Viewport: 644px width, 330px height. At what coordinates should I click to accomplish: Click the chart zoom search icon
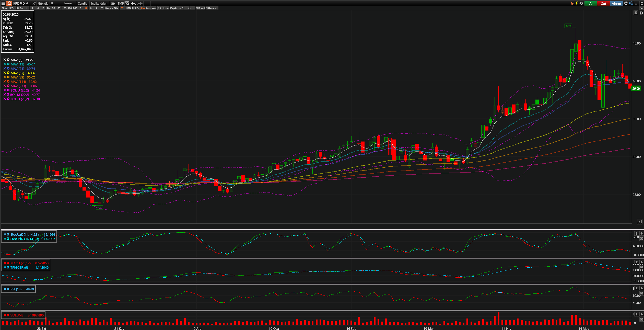pyautogui.click(x=127, y=3)
